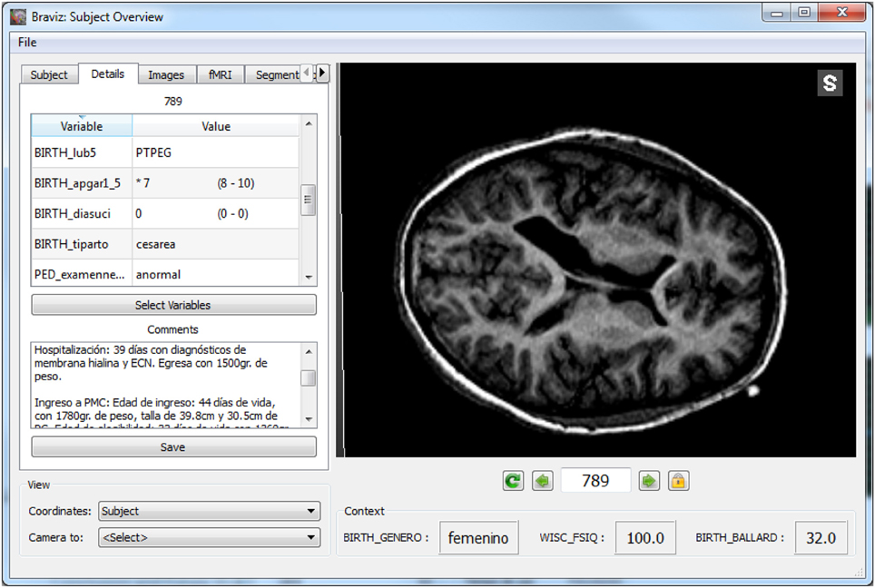Viewport: 875px width, 588px height.
Task: Click the Value column header
Action: 216,126
